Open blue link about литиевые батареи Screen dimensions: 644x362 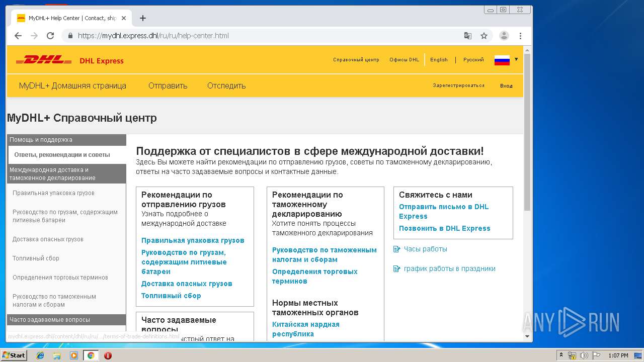pyautogui.click(x=184, y=262)
